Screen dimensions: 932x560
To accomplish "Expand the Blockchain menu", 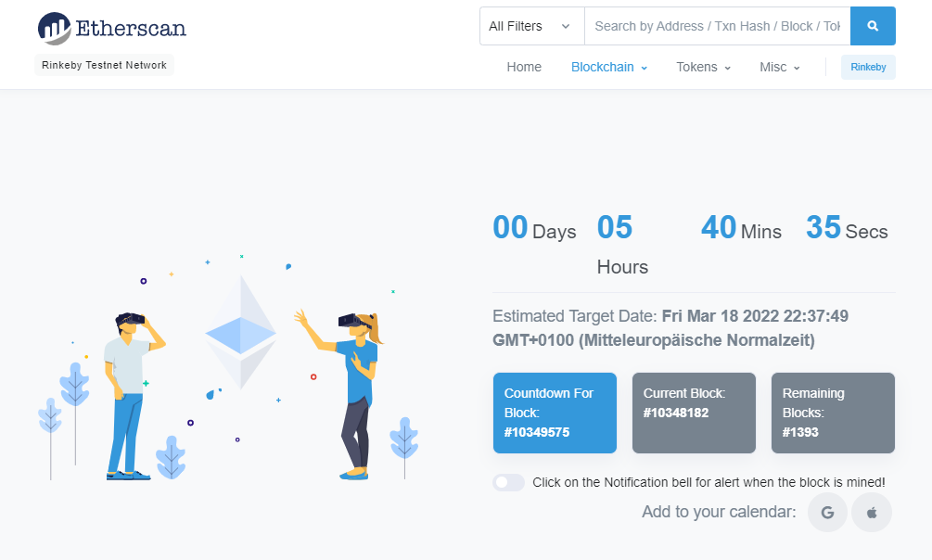I will [x=608, y=67].
